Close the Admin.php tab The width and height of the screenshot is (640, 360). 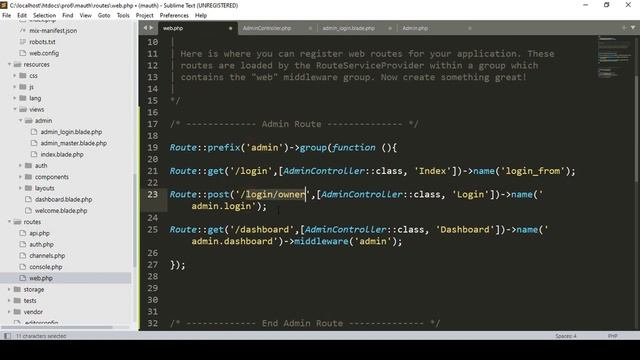tap(470, 28)
